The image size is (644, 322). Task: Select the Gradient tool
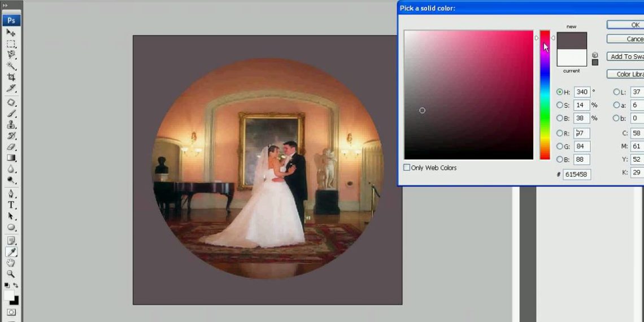tap(11, 158)
